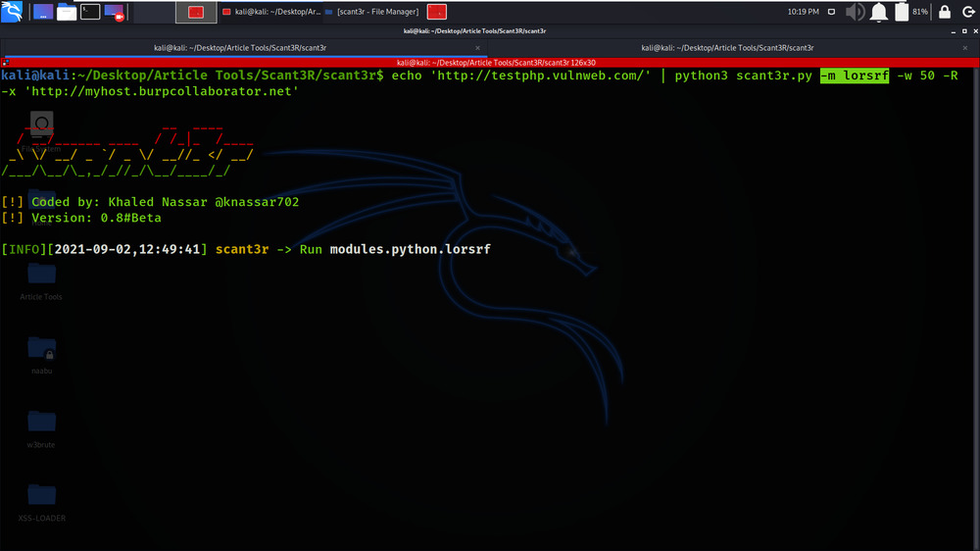The image size is (980, 551).
Task: Click the terminal pane red title bar
Action: [496, 63]
